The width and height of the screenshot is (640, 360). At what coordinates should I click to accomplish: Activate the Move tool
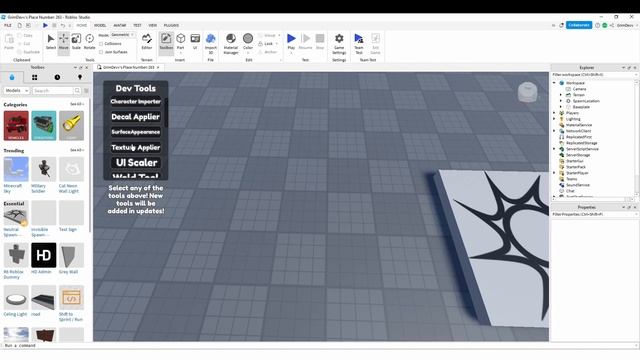(63, 42)
